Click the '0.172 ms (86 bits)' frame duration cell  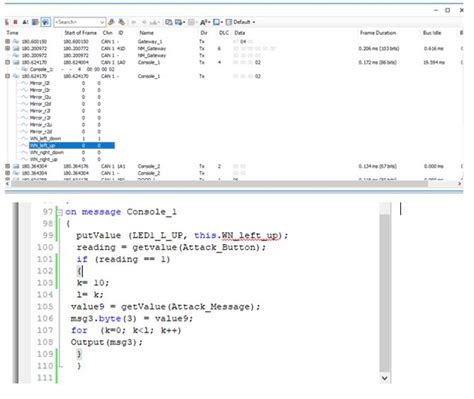pos(377,62)
